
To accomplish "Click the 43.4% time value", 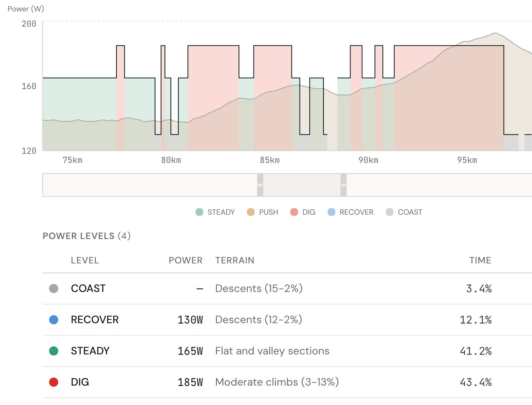I will [476, 382].
